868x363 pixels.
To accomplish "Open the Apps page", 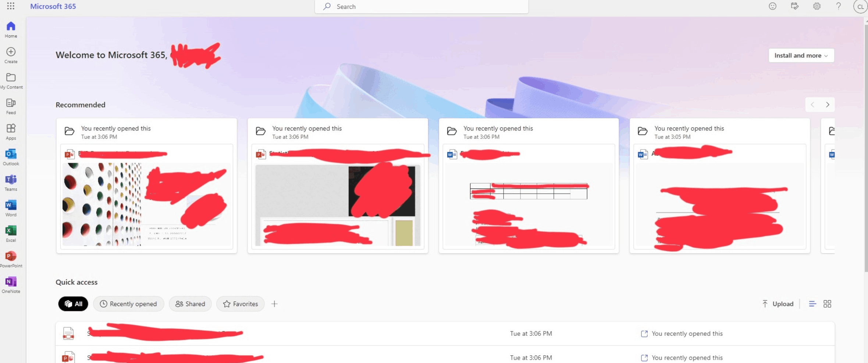I will point(11,132).
